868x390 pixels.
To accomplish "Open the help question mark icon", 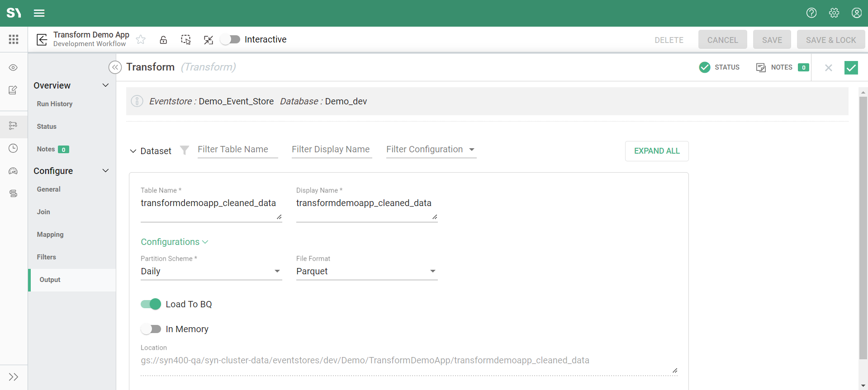I will [x=811, y=13].
